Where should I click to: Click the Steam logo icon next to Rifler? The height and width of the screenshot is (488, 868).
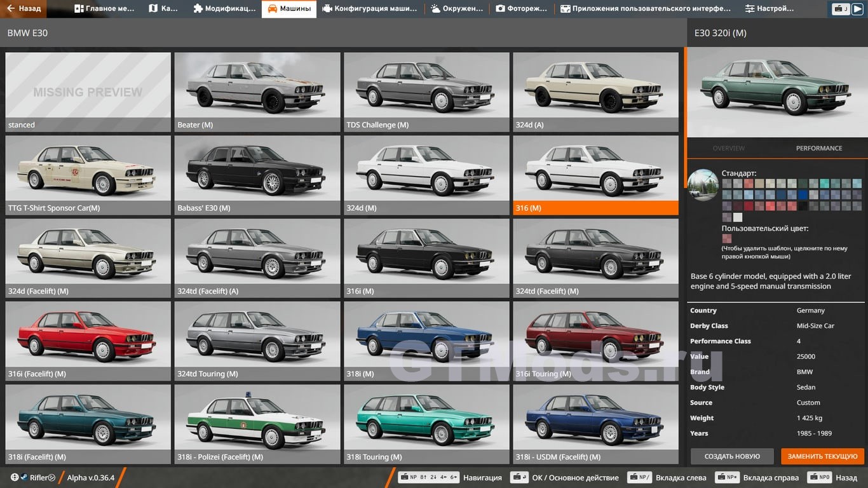25,477
